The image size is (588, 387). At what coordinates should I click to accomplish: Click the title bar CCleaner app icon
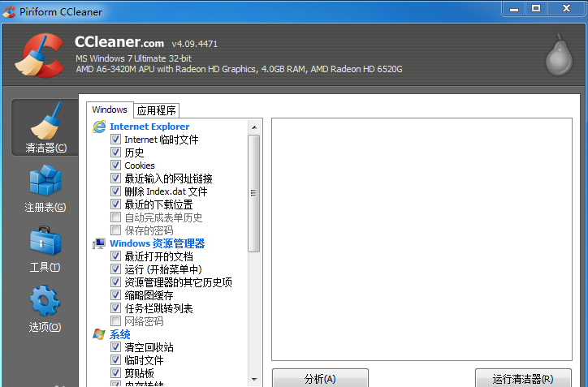[9, 11]
